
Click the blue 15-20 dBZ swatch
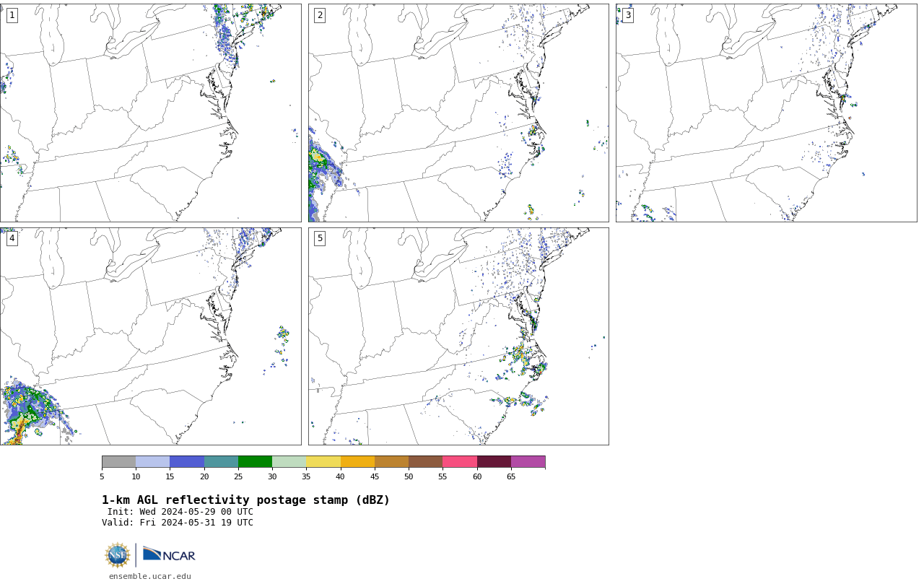187,462
